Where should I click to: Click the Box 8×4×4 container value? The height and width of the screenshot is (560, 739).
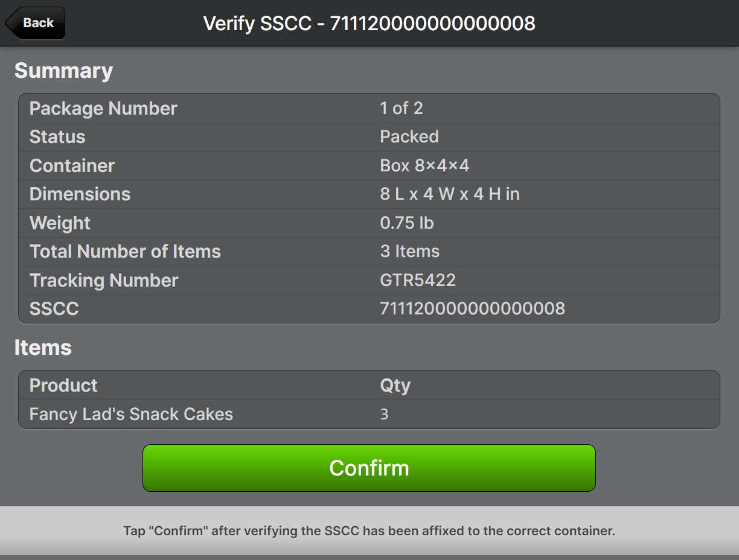point(424,166)
